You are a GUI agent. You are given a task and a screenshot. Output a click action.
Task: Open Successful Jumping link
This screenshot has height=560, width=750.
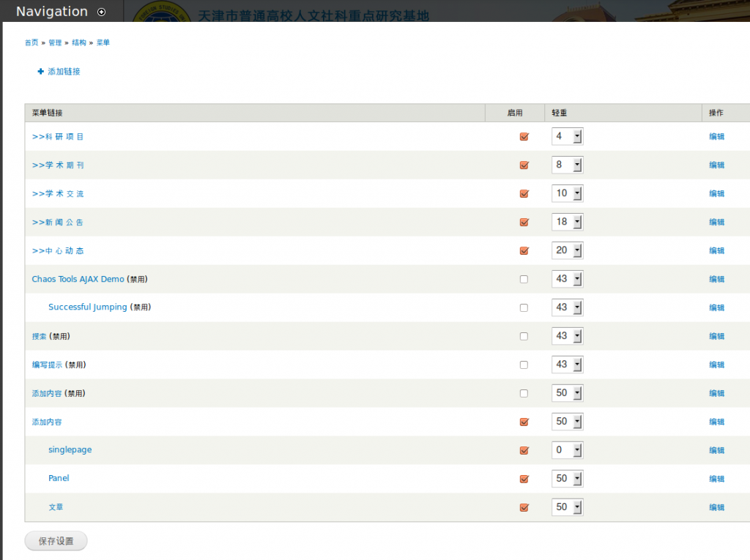tap(88, 307)
